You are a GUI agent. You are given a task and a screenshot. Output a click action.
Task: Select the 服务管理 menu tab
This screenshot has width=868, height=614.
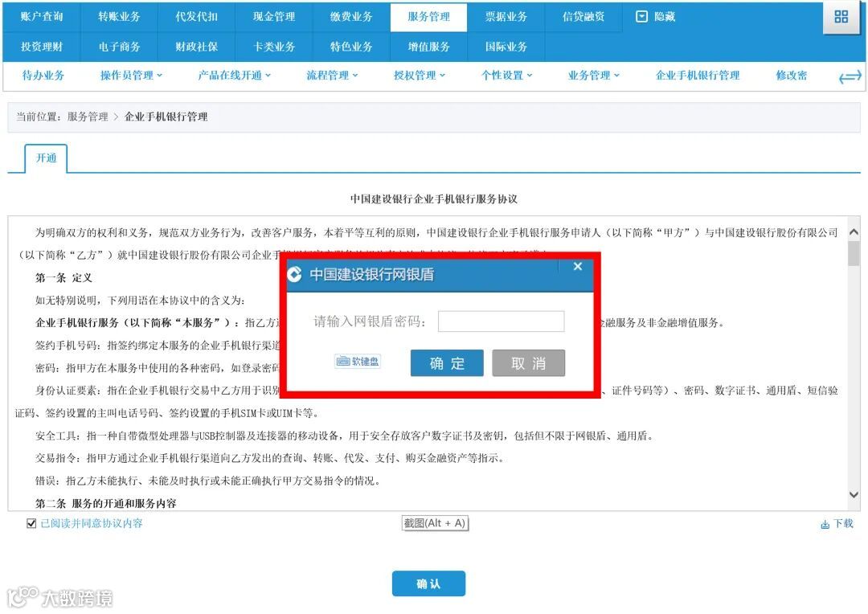pos(428,17)
